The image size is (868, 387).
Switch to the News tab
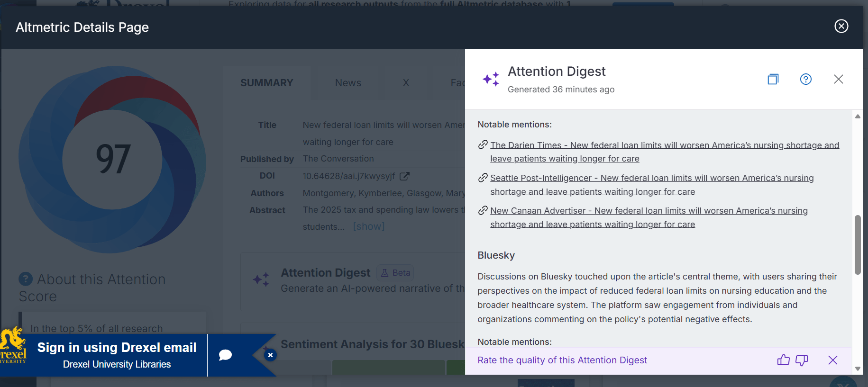coord(348,83)
